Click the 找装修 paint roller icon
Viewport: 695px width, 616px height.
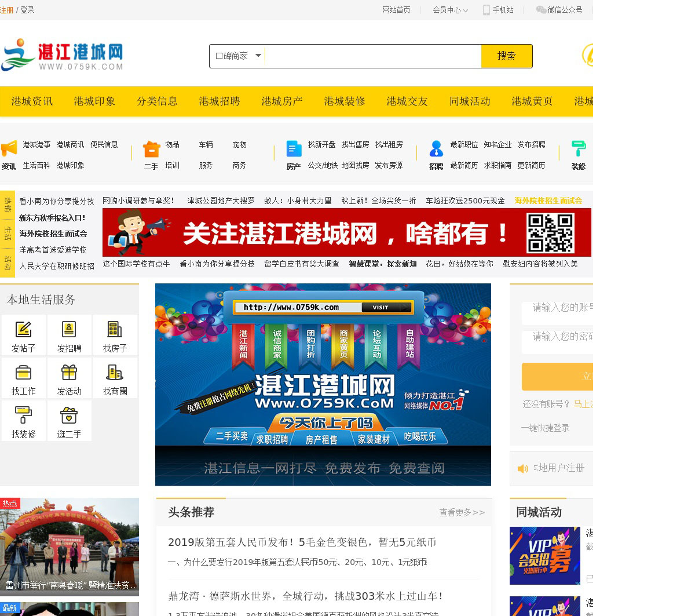(23, 415)
